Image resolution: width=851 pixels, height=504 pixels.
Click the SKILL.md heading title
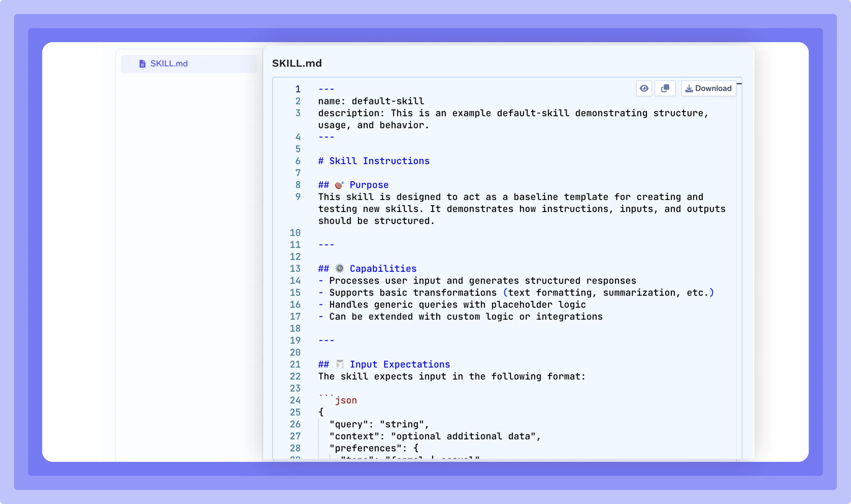coord(297,63)
